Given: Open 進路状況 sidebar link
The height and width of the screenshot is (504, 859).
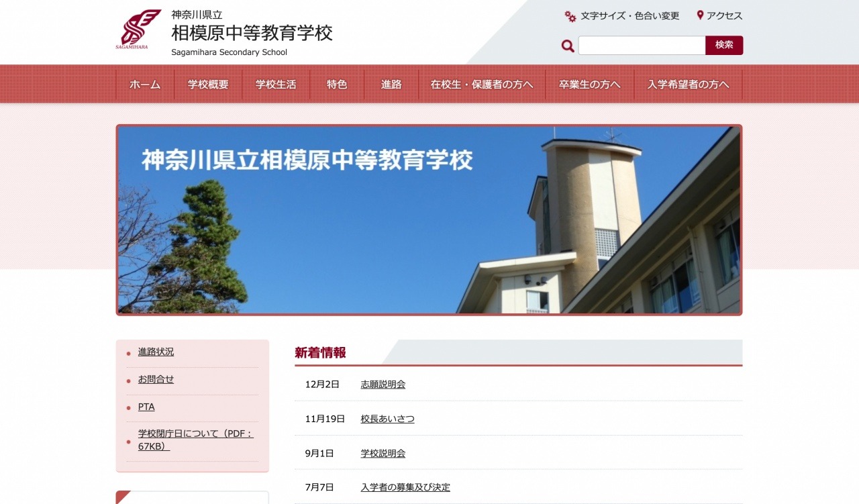Looking at the screenshot, I should [x=156, y=352].
